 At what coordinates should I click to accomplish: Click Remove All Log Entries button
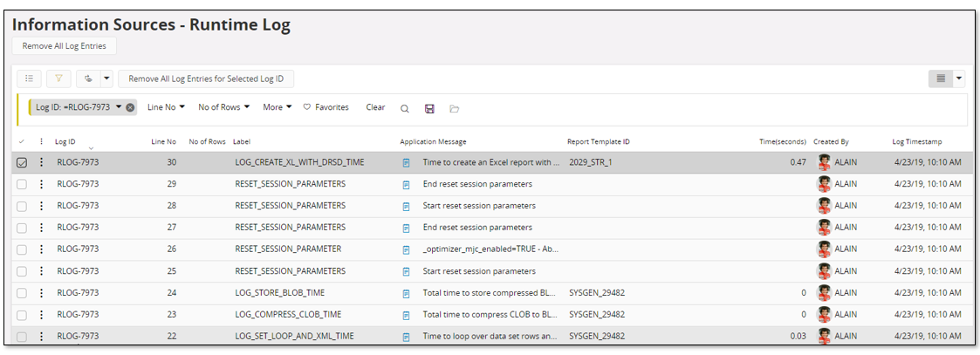tap(64, 45)
